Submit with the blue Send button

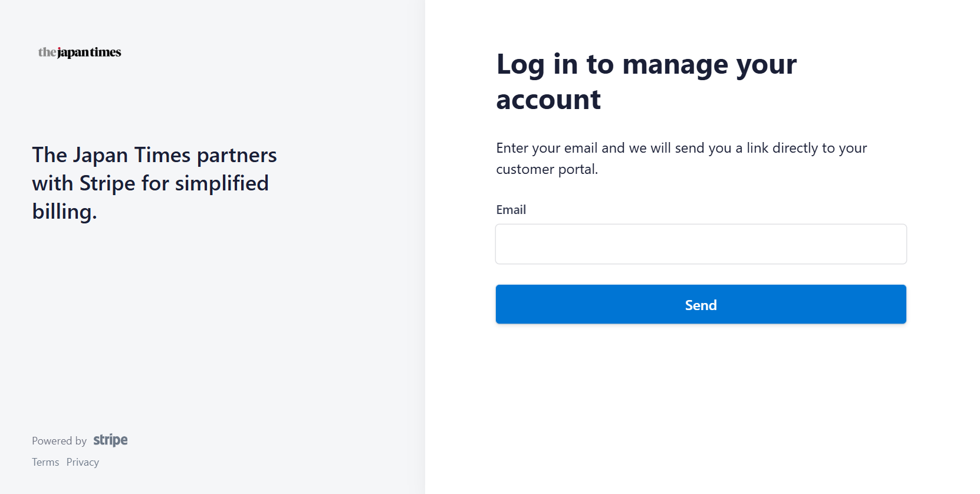click(701, 304)
